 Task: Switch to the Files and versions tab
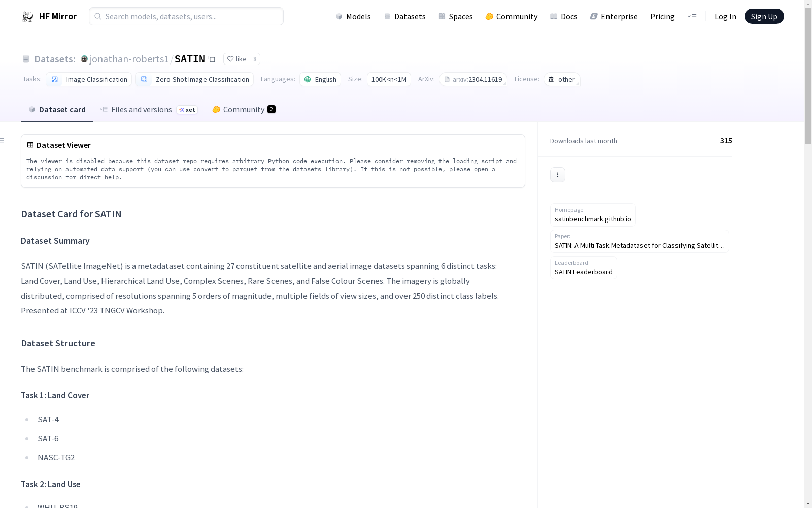149,110
